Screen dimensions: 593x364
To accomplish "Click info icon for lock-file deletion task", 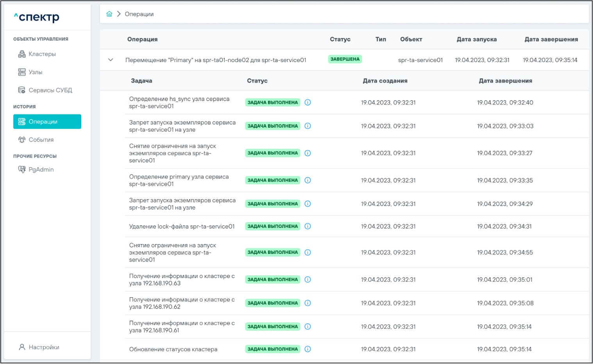I will coord(308,226).
